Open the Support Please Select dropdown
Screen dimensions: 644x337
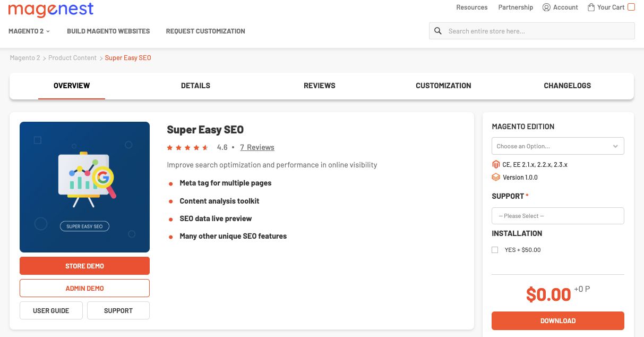tap(557, 215)
